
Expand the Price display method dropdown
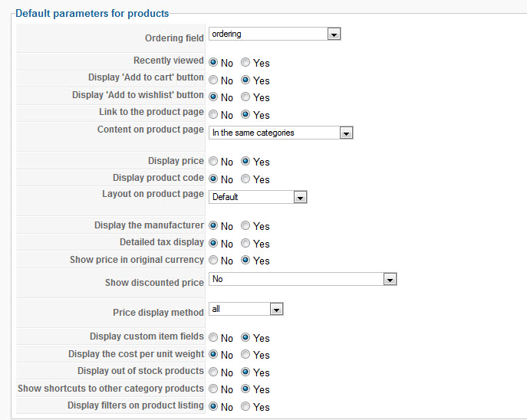click(245, 309)
